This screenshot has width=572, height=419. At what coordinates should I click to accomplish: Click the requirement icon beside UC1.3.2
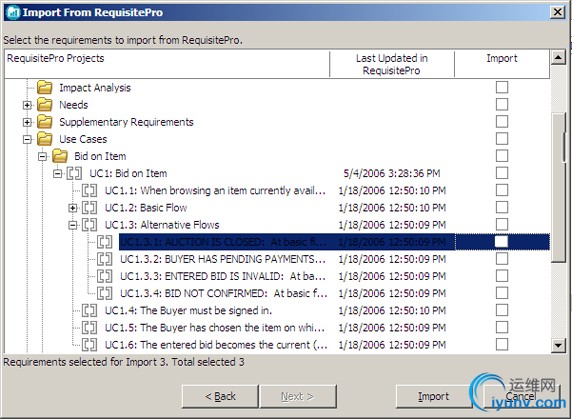pyautogui.click(x=105, y=259)
